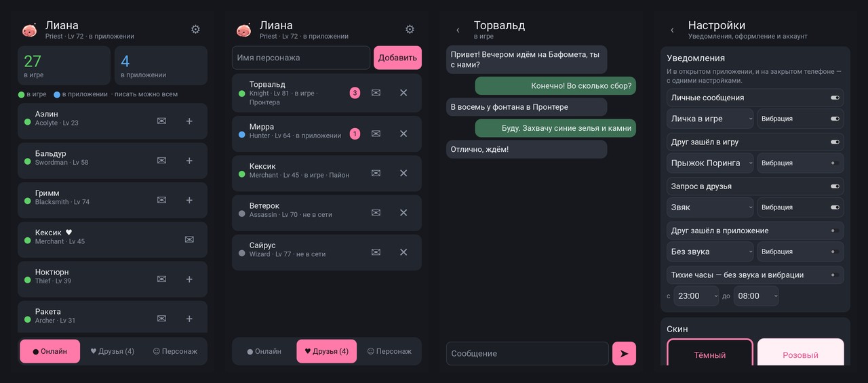
Task: Click unread badge 3 on Торвальд
Action: tap(355, 93)
